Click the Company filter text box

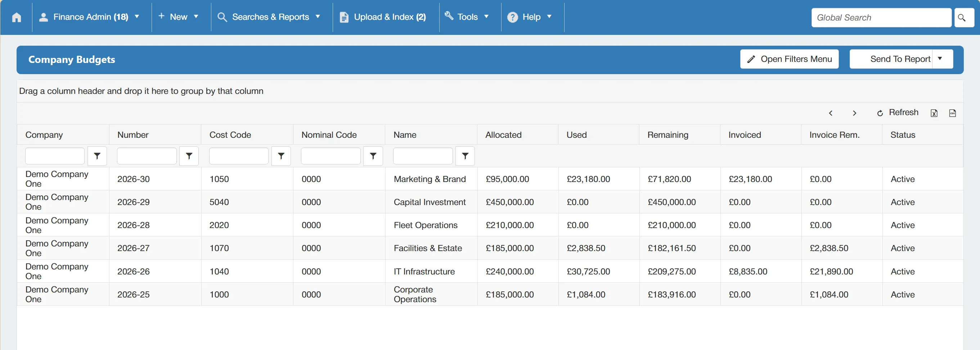(x=55, y=156)
